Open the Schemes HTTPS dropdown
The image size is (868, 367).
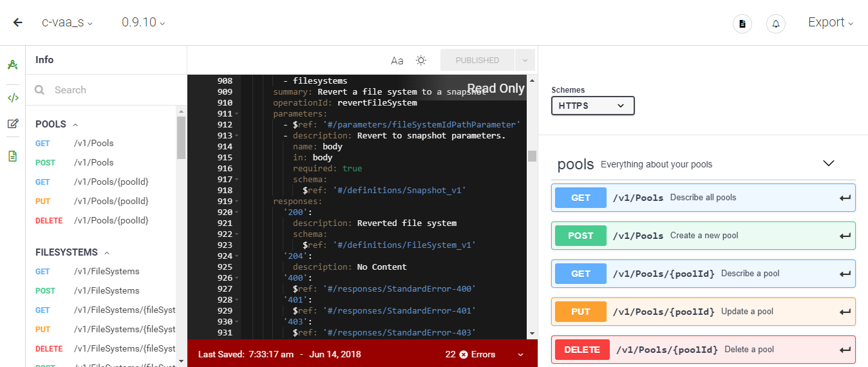(x=592, y=106)
